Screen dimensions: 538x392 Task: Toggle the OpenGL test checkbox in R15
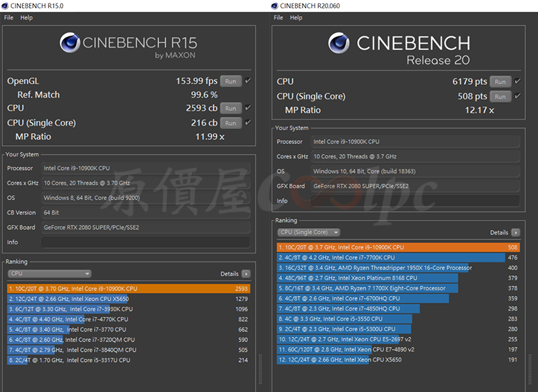pos(247,81)
